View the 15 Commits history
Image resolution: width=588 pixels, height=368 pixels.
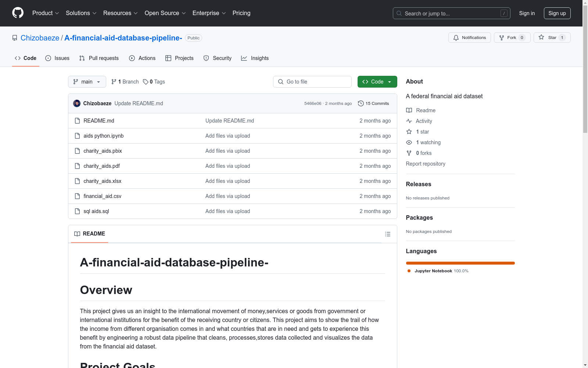[x=373, y=103]
